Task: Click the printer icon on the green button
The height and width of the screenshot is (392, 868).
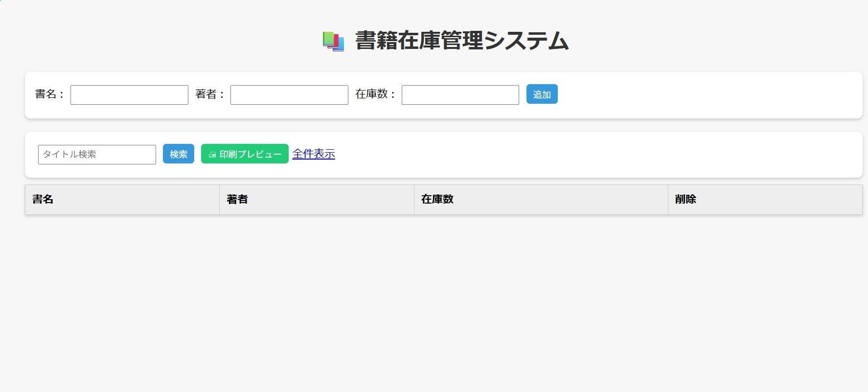Action: pos(212,155)
